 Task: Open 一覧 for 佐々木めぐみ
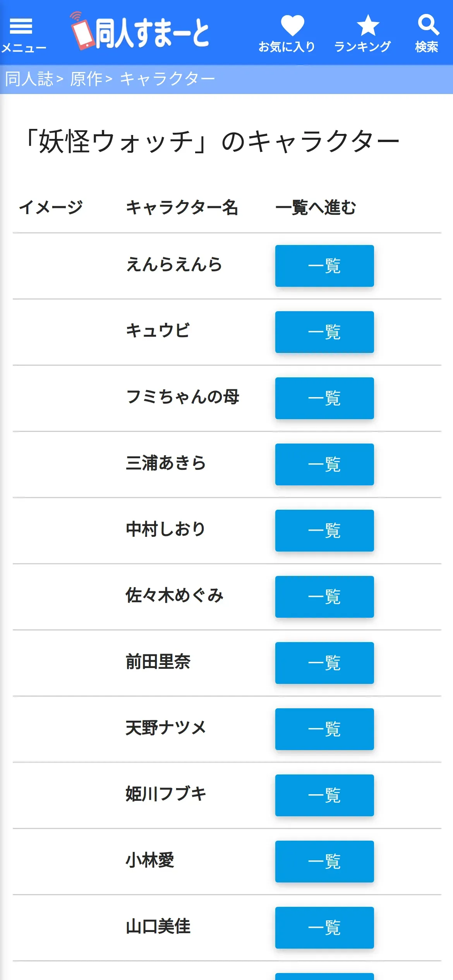[324, 597]
